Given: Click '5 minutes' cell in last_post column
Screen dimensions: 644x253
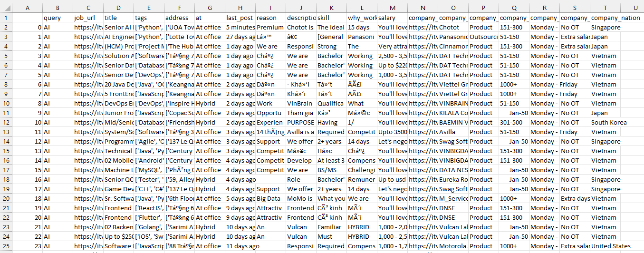Looking at the screenshot, I should click(x=240, y=27).
